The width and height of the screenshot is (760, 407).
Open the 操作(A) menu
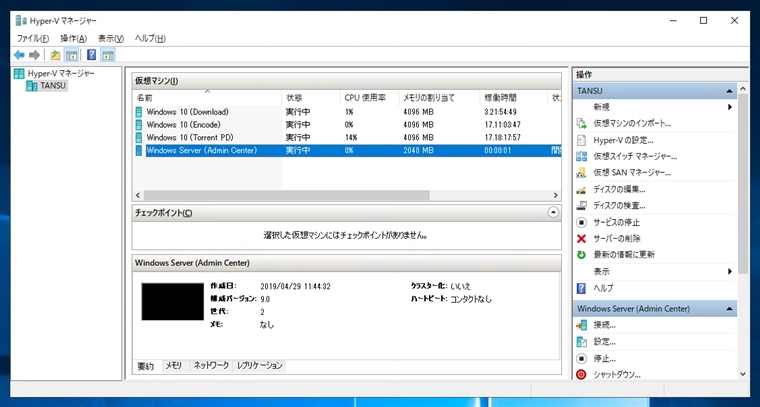[74, 38]
